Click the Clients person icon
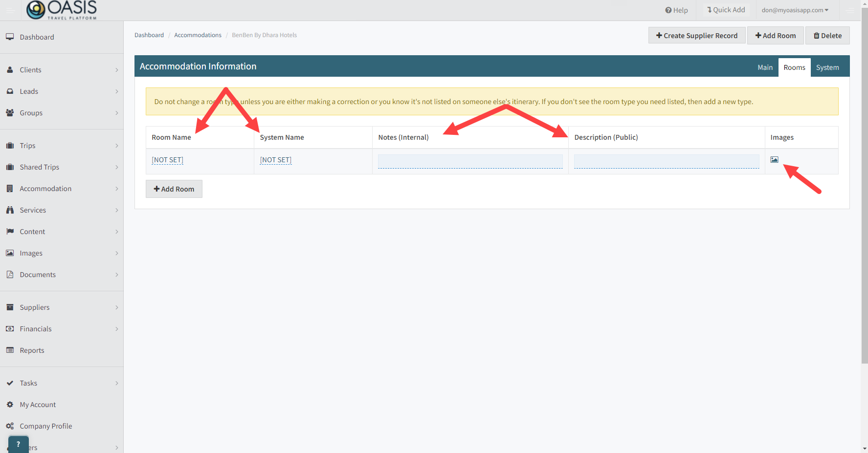Viewport: 868px width, 453px height. [10, 70]
